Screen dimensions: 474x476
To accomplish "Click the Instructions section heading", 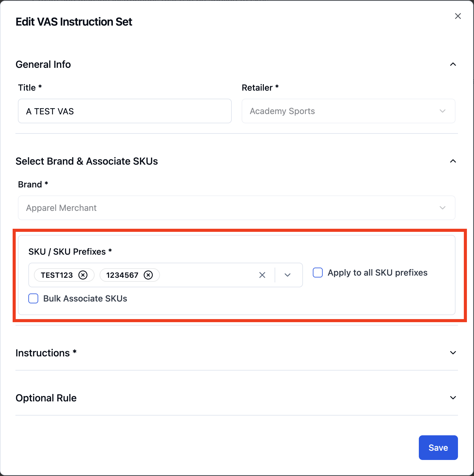I will (46, 353).
